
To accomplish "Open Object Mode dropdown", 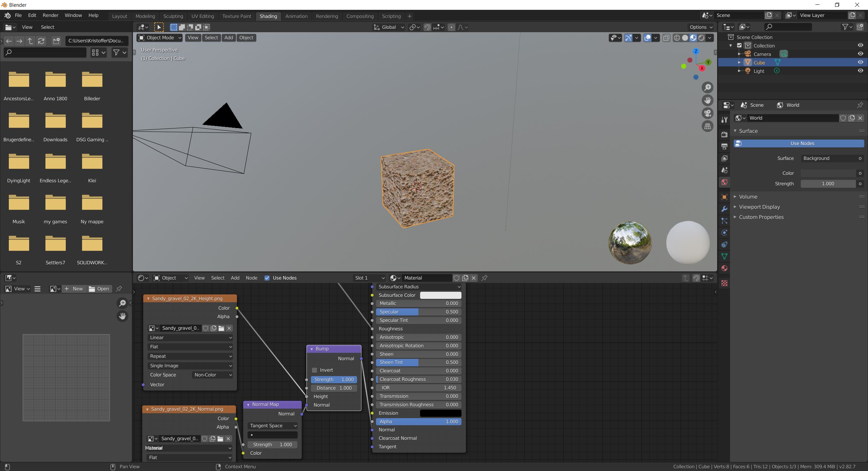I will click(159, 38).
